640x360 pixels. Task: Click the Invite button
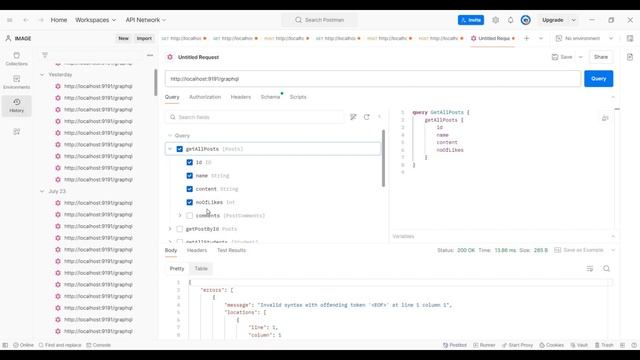[471, 20]
